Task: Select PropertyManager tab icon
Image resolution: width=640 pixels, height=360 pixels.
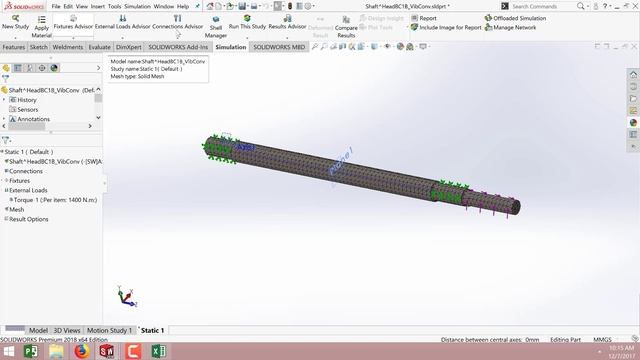Action: point(18,68)
